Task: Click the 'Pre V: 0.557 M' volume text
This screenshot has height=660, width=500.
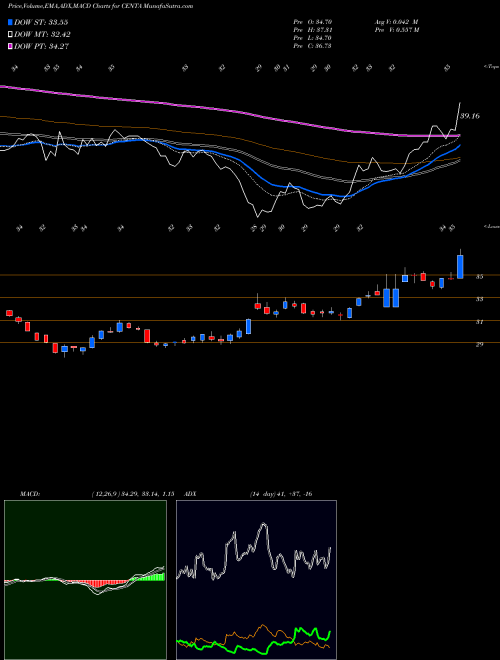Action: 396,30
